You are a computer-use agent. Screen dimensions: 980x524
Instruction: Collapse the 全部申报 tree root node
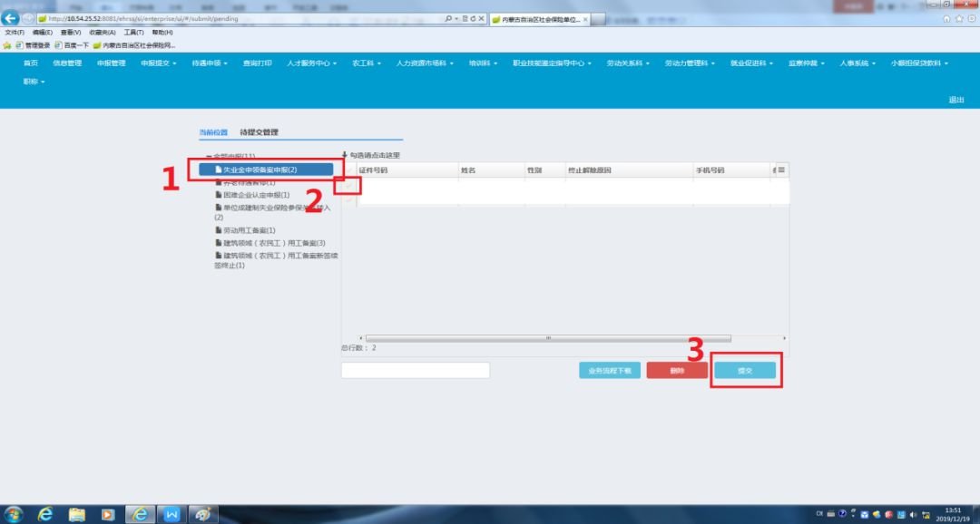pos(208,157)
